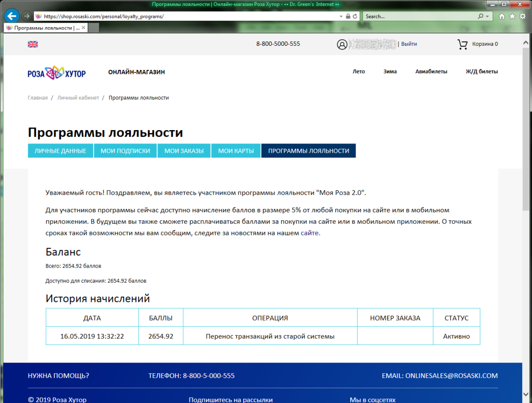Click the Перенос транзакций из старой системы cell
This screenshot has width=532, height=403.
270,336
